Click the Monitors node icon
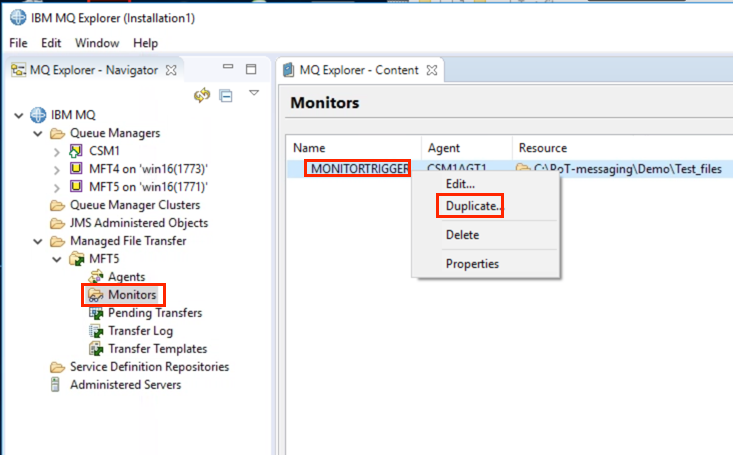 coord(95,295)
